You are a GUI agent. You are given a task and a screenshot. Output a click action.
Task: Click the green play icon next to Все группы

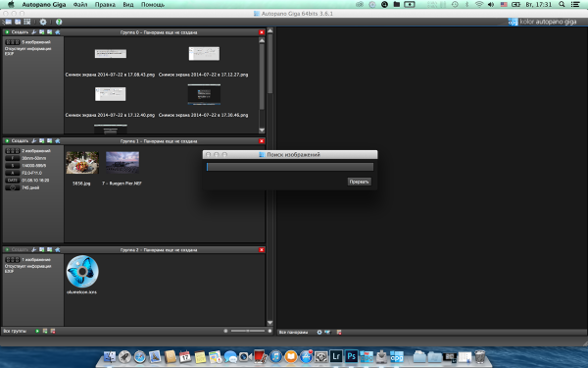[x=37, y=331]
